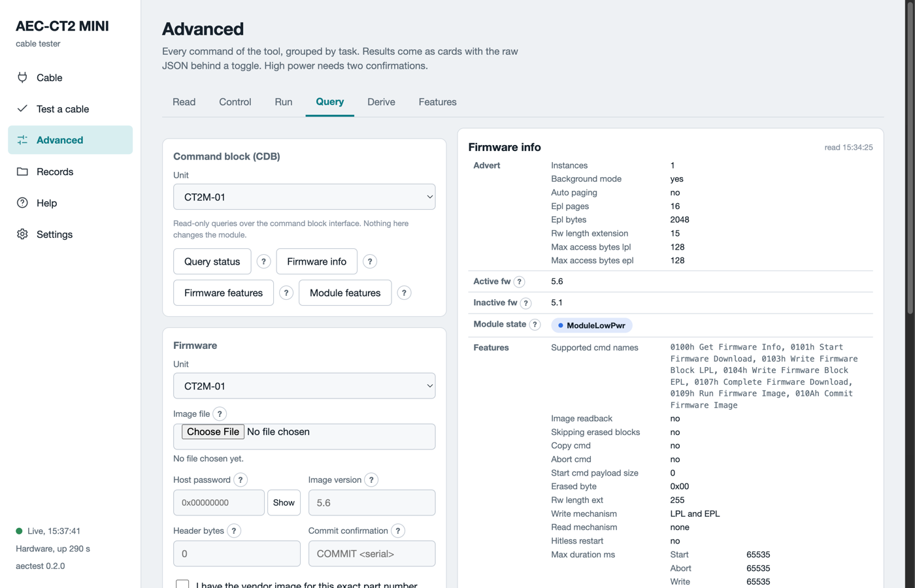This screenshot has height=588, width=915.
Task: Show help for Commit confirmation
Action: click(398, 531)
